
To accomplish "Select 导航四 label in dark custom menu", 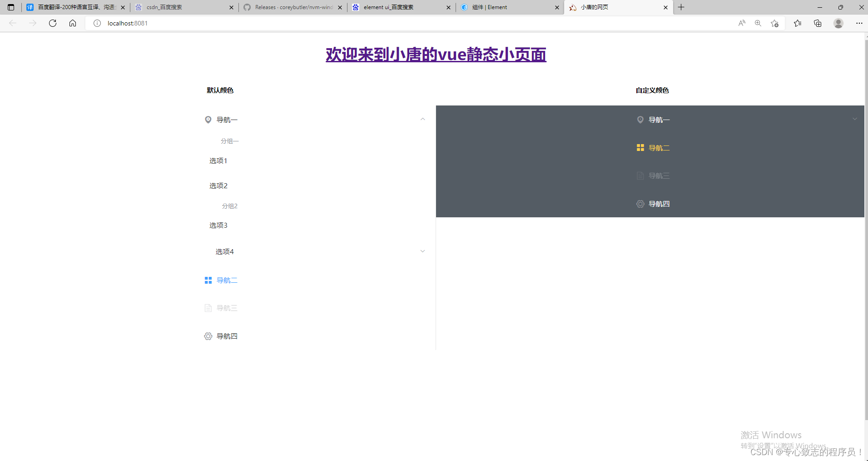I will 659,204.
